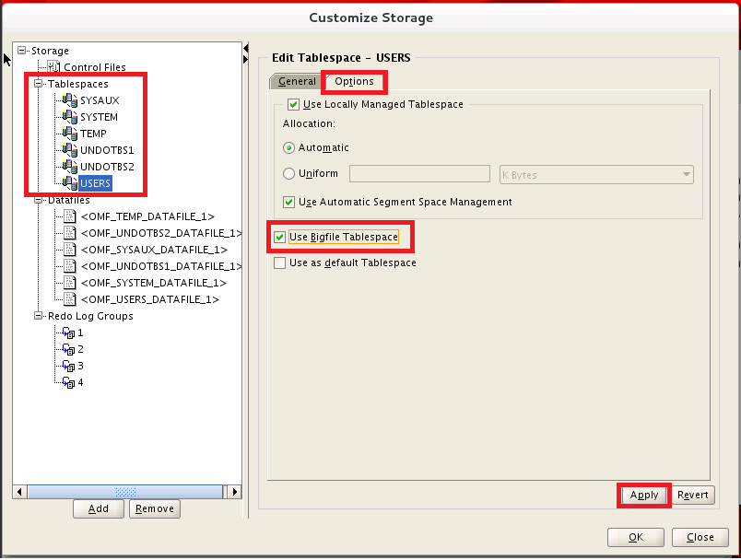Select the SYSTEM tablespace icon
741x560 pixels.
[x=70, y=117]
